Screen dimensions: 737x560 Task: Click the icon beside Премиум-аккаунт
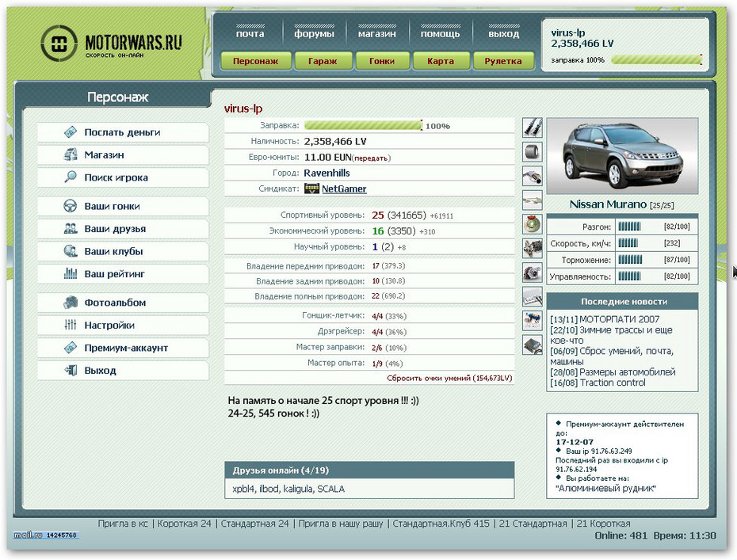click(x=71, y=348)
